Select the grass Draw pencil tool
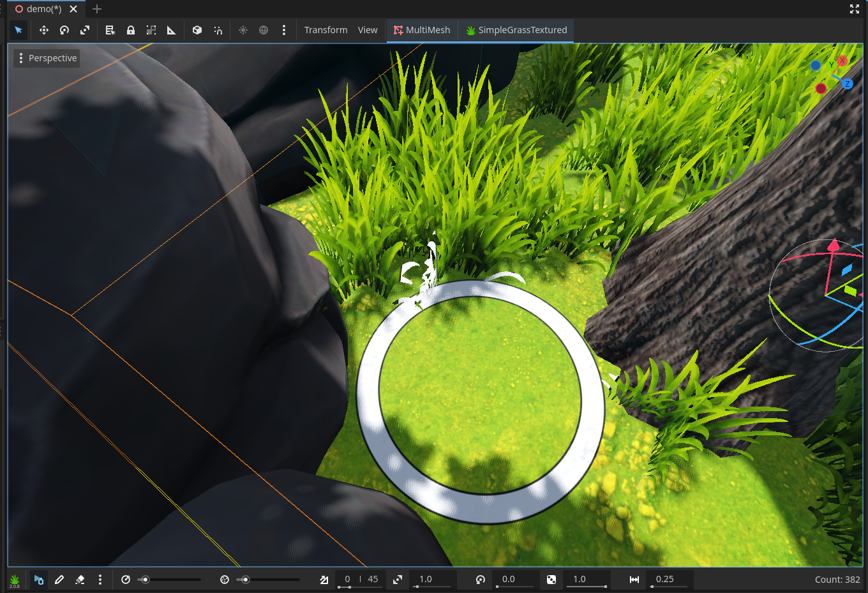Image resolution: width=868 pixels, height=593 pixels. [59, 580]
